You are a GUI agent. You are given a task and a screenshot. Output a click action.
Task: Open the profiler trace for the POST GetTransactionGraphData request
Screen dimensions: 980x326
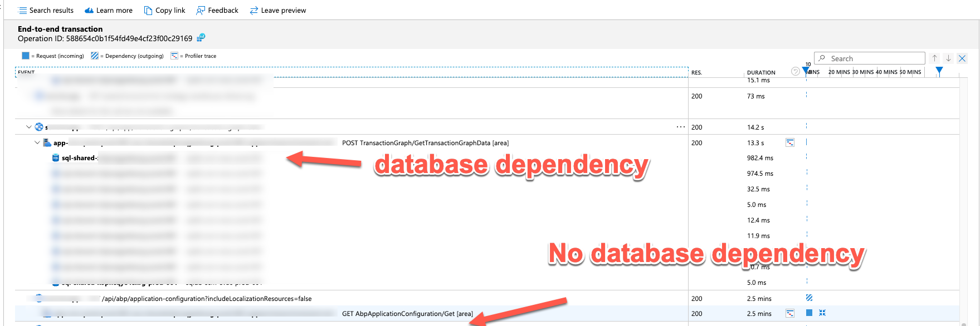790,143
